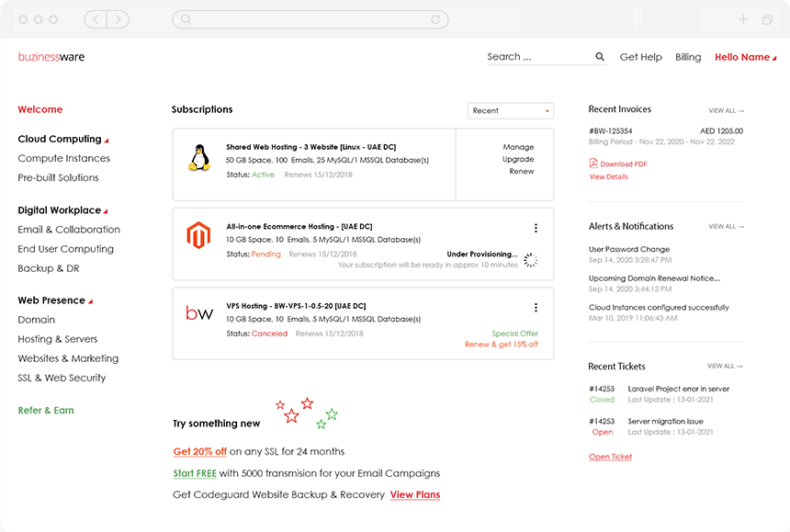Click into the Search input field
This screenshot has height=532, width=790.
537,57
